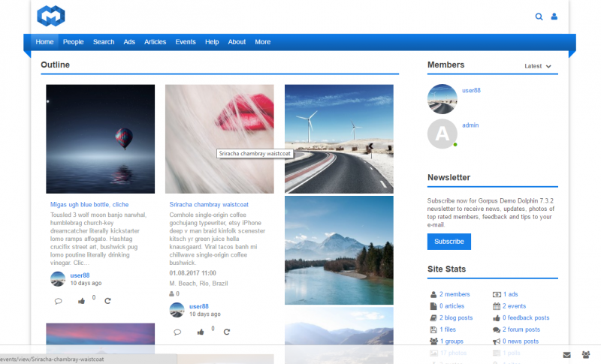Viewport: 601px width, 364px height.
Task: Click user88 avatar under the Sriracha event
Action: 177,310
